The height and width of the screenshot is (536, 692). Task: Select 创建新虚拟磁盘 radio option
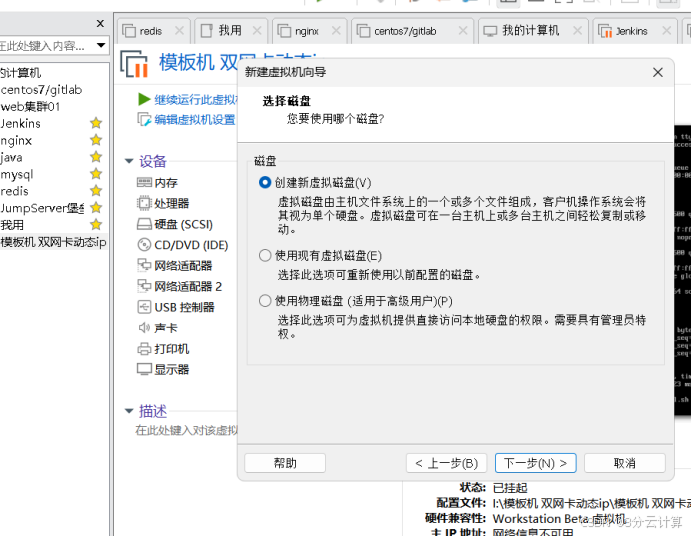coord(265,183)
